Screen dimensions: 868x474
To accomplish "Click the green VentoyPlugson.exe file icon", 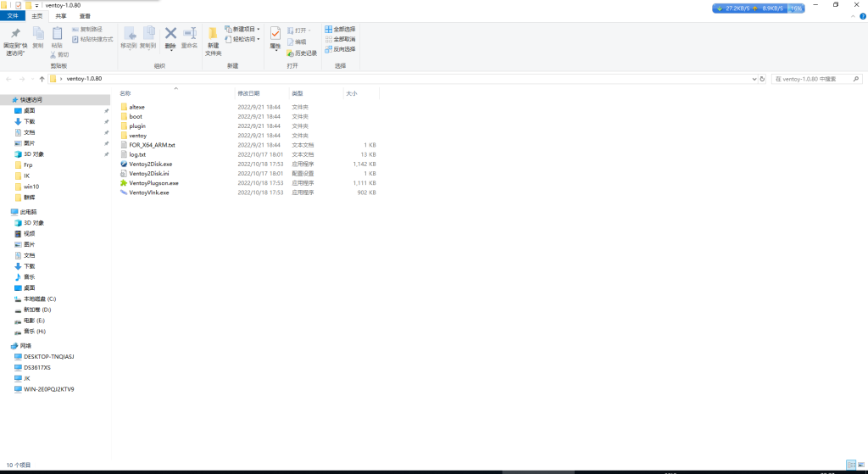I will [x=124, y=183].
